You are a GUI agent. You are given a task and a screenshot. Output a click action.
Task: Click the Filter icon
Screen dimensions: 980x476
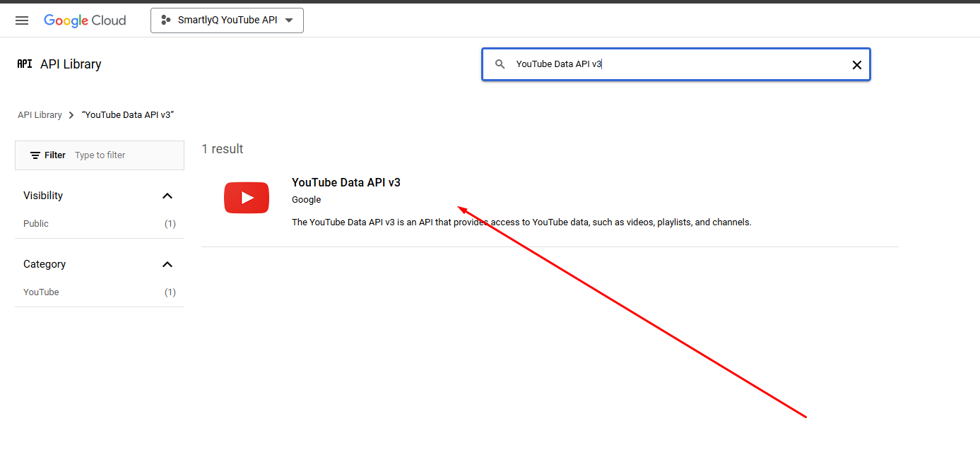click(35, 155)
